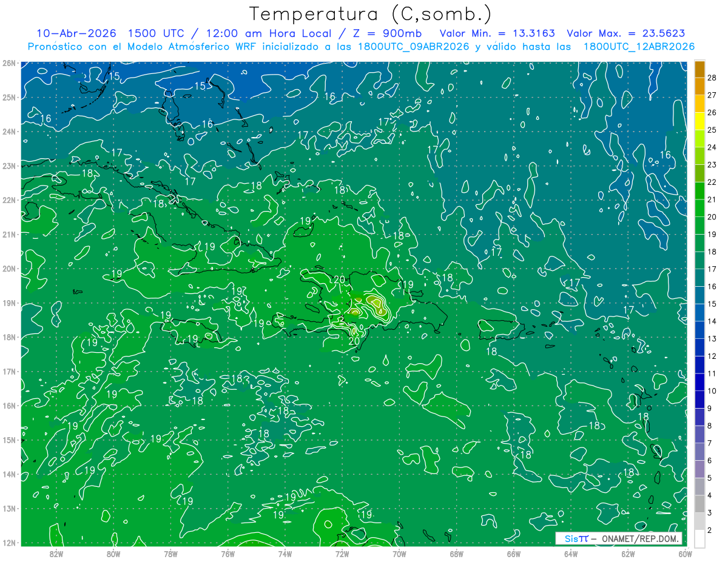Click the 12N latitude axis label

[x=8, y=543]
